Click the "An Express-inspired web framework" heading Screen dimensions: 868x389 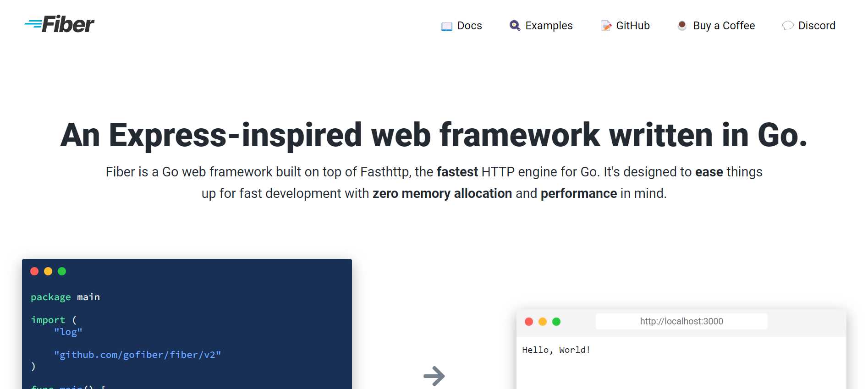tap(434, 135)
